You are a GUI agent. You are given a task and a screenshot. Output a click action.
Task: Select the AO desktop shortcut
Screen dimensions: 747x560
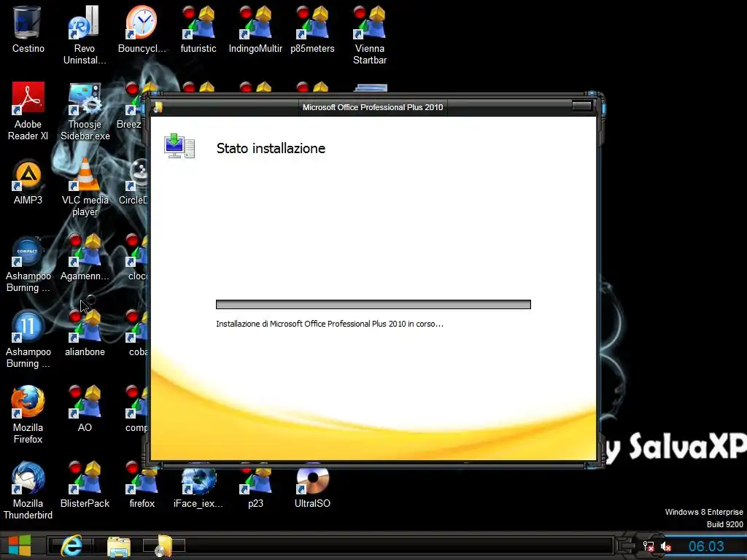pos(85,408)
